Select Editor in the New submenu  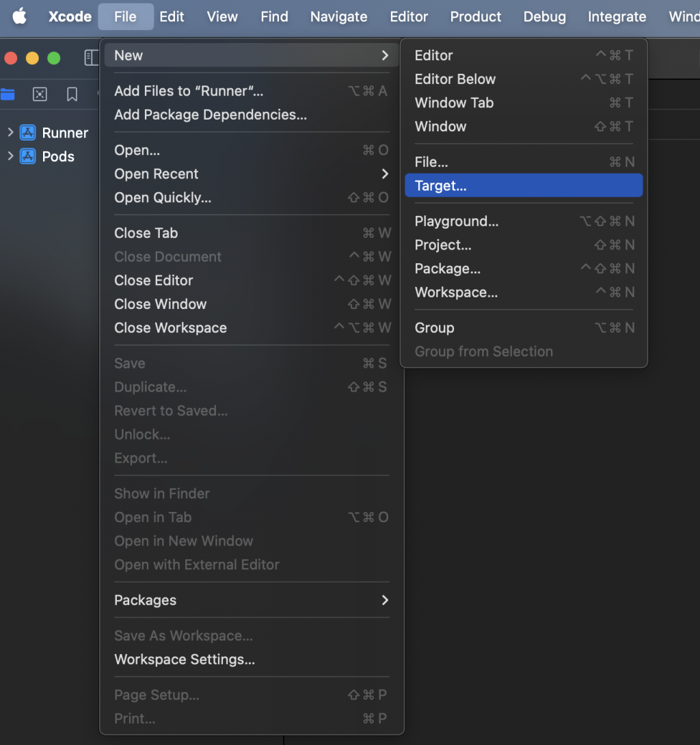[524, 55]
